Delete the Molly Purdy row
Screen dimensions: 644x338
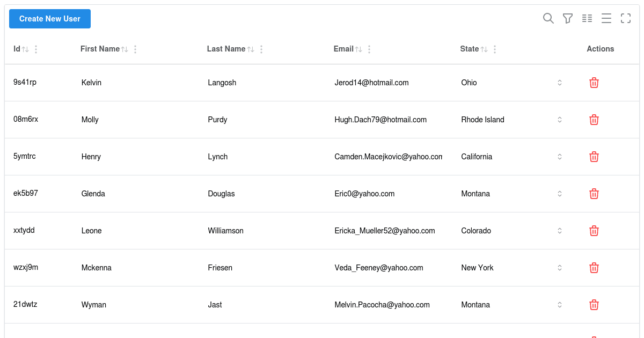click(594, 120)
